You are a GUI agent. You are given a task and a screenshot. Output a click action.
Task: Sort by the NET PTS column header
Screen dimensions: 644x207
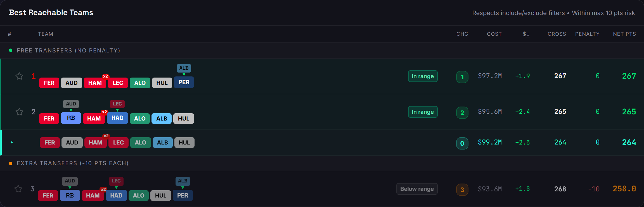(624, 34)
